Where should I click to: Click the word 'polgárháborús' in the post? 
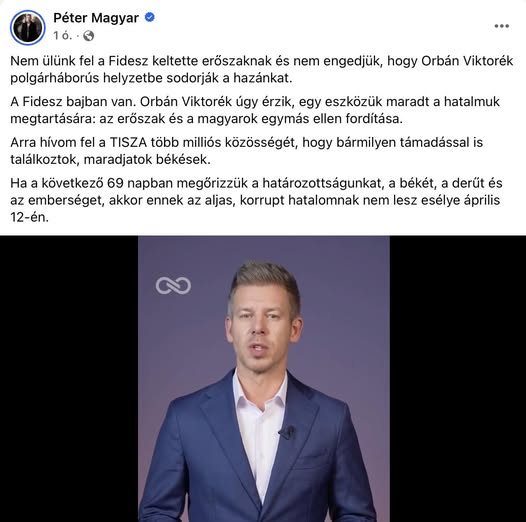[x=55, y=78]
